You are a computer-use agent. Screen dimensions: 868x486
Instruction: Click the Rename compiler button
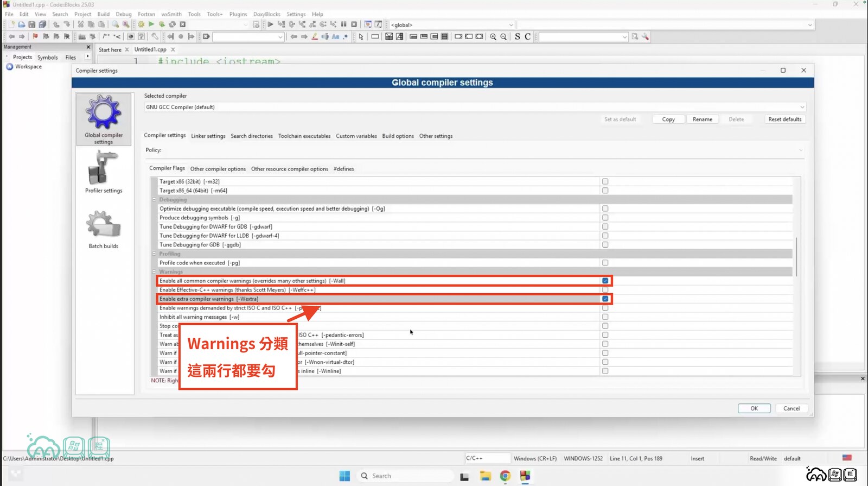703,119
